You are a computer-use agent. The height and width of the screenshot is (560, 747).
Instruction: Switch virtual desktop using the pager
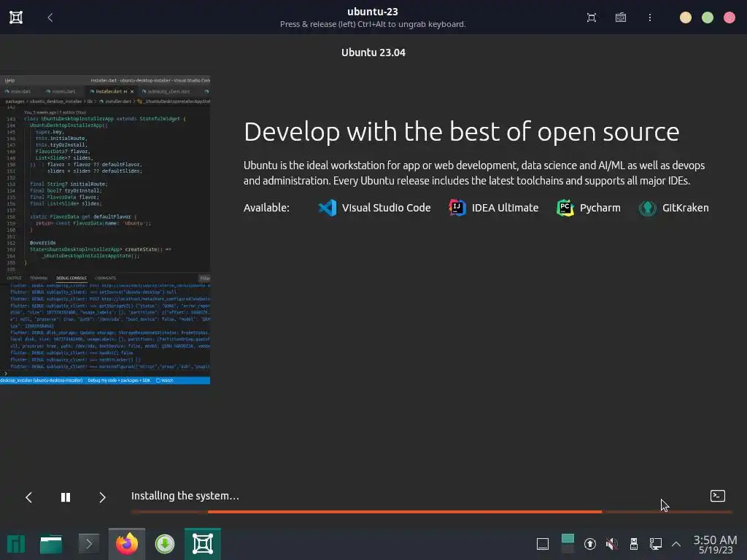tap(568, 544)
